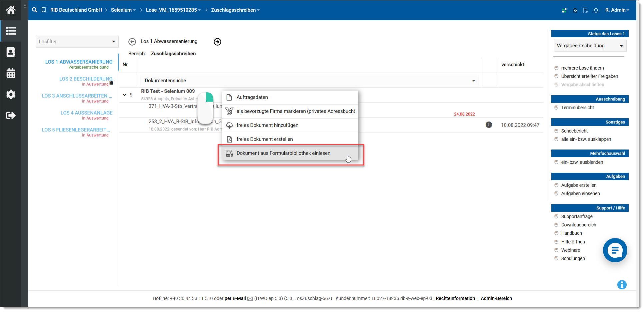Open Downloadbereich
The width and height of the screenshot is (644, 312).
click(x=578, y=225)
